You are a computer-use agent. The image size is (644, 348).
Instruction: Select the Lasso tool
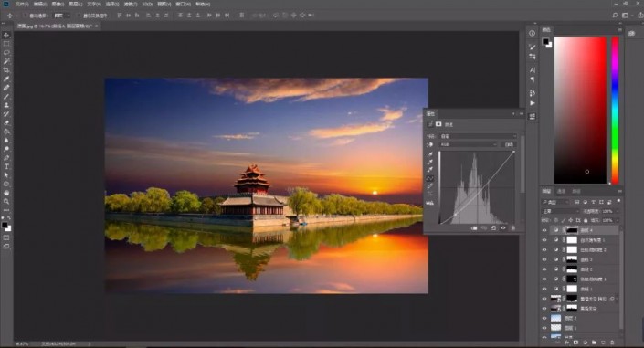(6, 53)
